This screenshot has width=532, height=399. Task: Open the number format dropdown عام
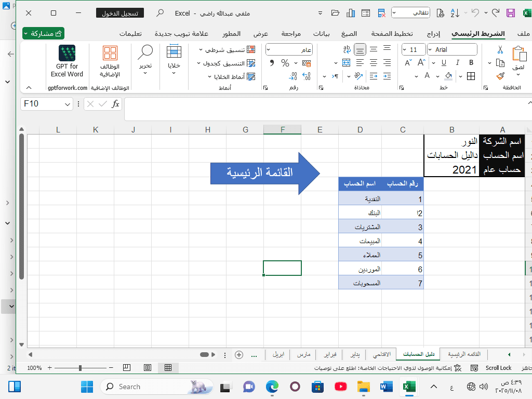tap(269, 50)
